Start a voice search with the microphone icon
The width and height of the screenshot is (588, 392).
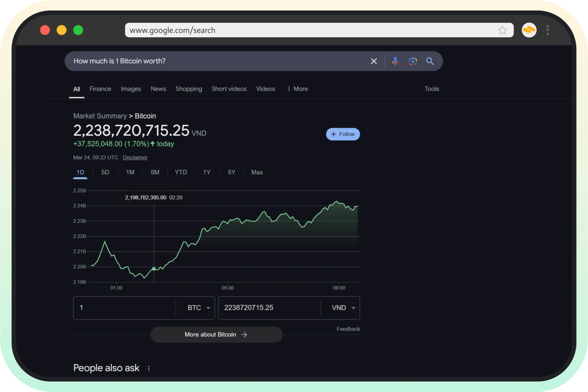(x=395, y=61)
